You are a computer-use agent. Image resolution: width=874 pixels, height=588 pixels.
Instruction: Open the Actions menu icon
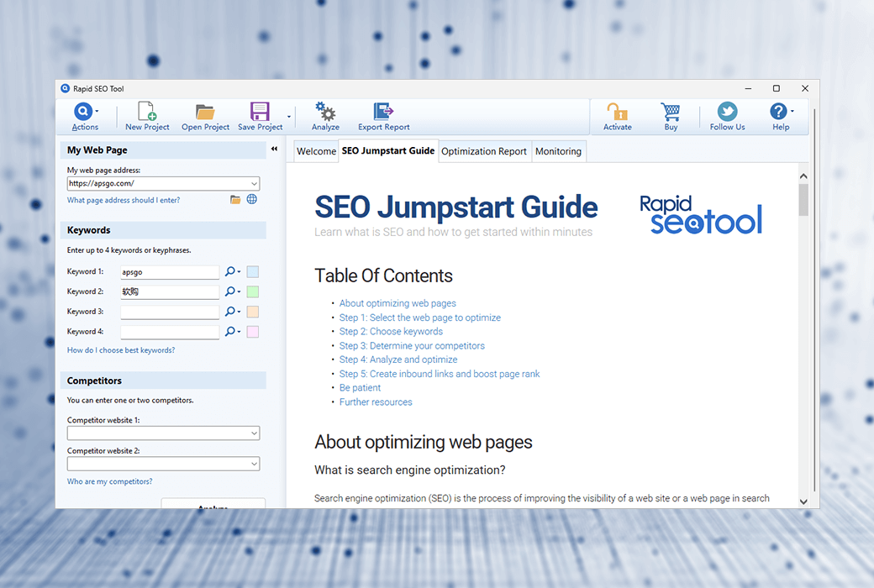(x=83, y=112)
